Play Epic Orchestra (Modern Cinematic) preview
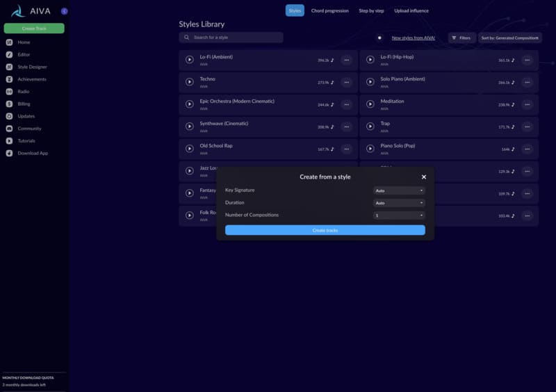This screenshot has height=392, width=556. tap(190, 104)
